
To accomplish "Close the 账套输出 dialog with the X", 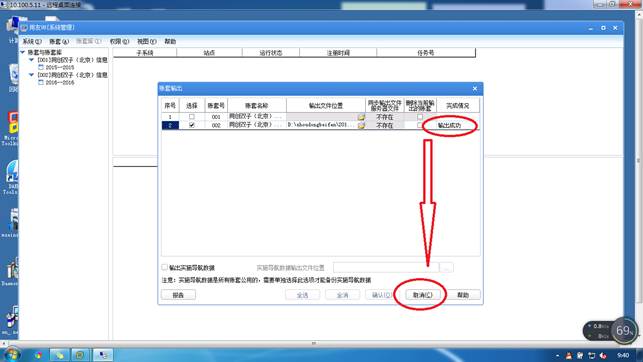I will (x=475, y=89).
